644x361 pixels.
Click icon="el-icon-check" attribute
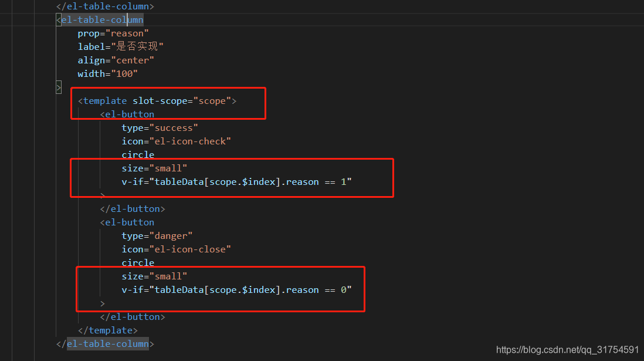coord(176,141)
